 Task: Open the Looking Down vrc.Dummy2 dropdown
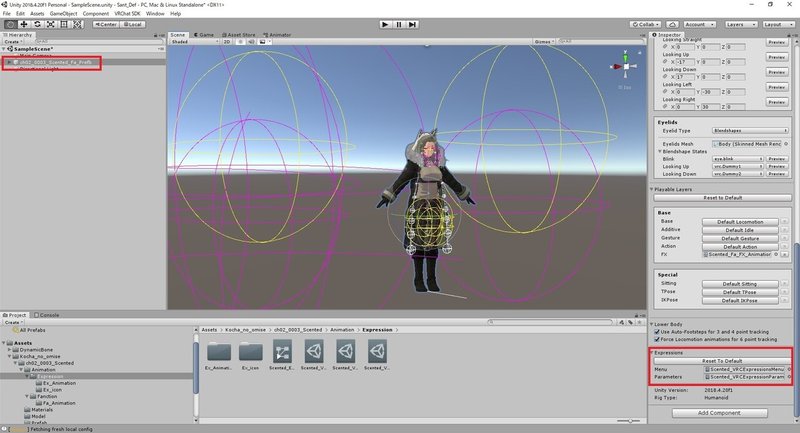[738, 174]
